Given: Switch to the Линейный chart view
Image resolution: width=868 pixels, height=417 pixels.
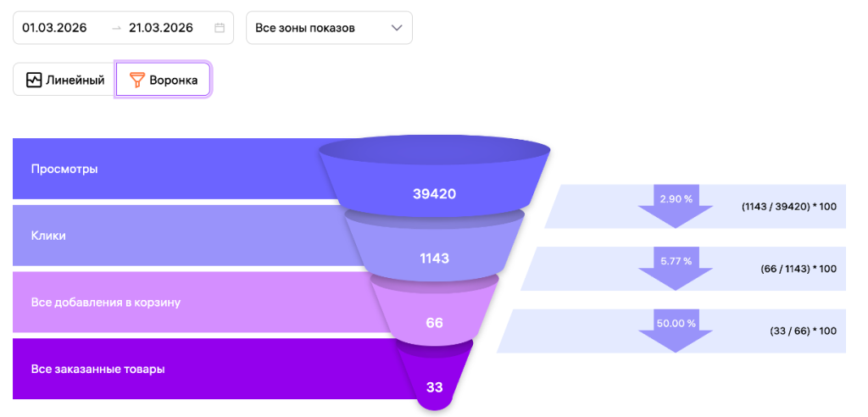Looking at the screenshot, I should (65, 81).
